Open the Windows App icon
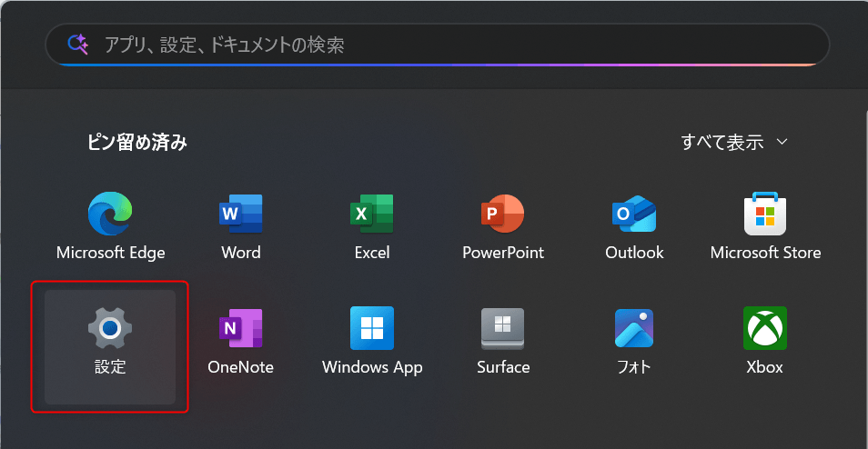Image resolution: width=868 pixels, height=449 pixels. pyautogui.click(x=372, y=328)
